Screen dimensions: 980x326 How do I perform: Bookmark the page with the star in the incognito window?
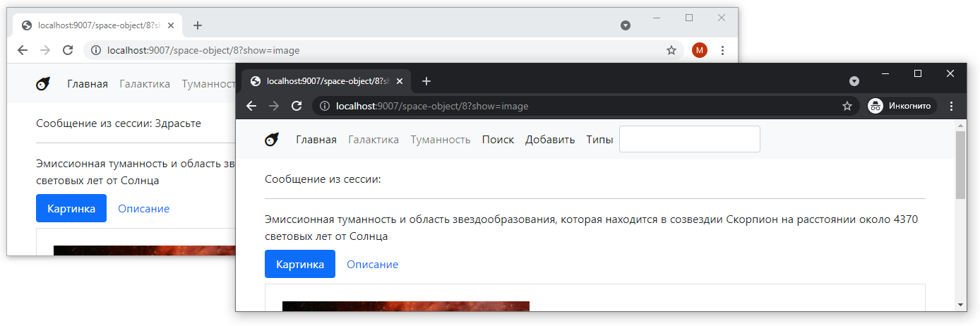pos(847,106)
